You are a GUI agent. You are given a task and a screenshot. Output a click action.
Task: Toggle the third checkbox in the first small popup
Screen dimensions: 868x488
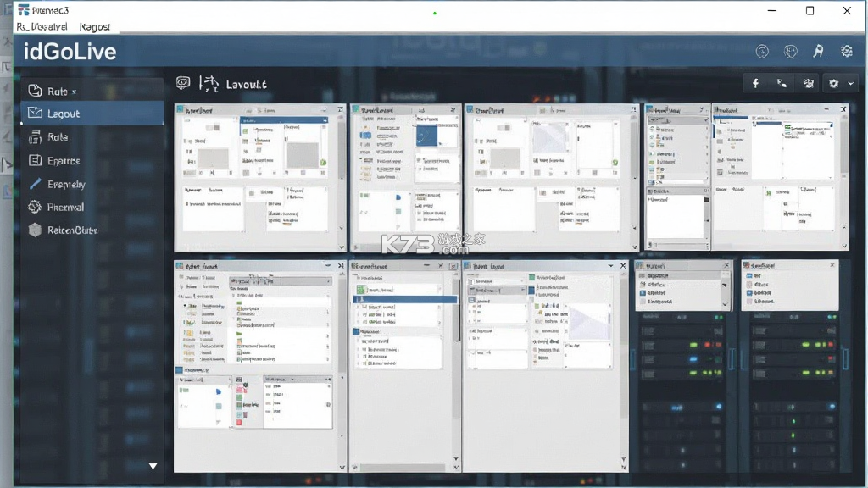[643, 292]
